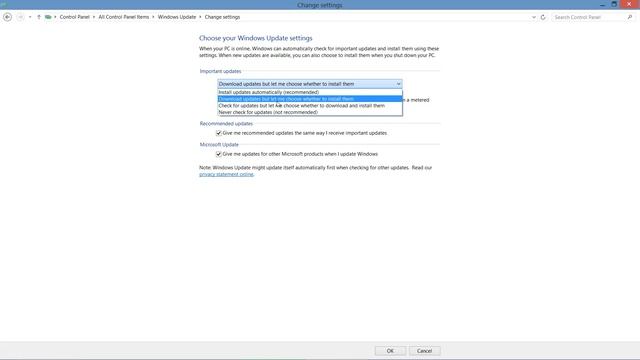Click the Choose your Windows Update settings heading
The image size is (640, 360).
(x=256, y=38)
